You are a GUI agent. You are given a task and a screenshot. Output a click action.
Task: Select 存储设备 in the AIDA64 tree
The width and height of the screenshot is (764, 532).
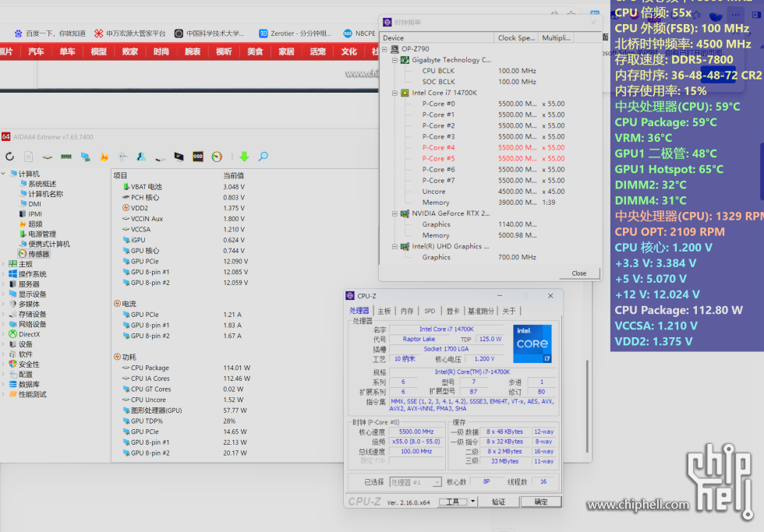click(x=32, y=315)
